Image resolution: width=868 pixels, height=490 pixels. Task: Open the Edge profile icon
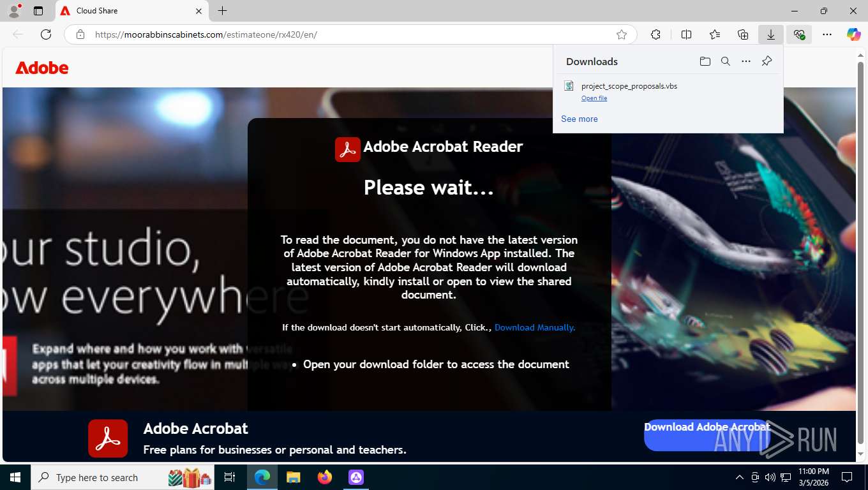(13, 11)
